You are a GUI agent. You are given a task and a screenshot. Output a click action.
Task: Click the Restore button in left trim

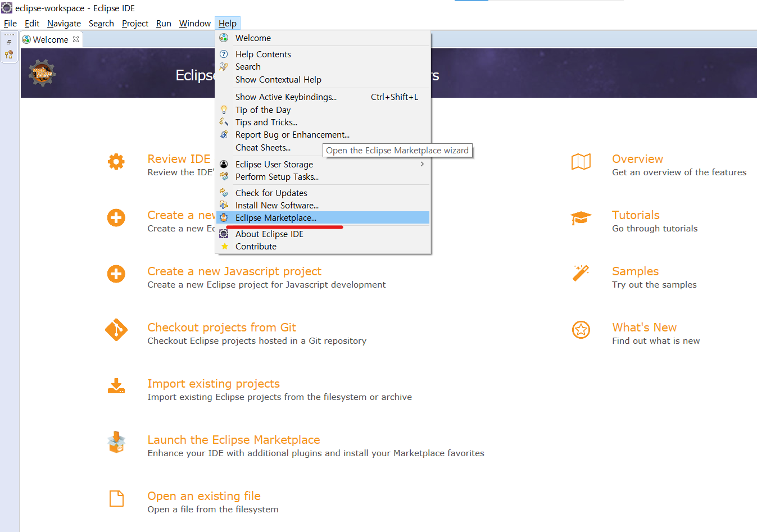pyautogui.click(x=9, y=42)
